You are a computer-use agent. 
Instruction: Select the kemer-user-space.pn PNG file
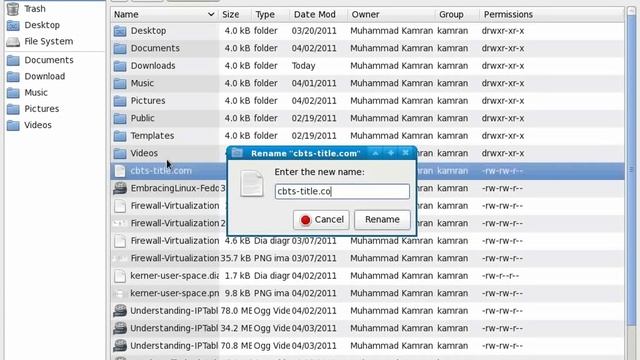[x=367, y=293]
